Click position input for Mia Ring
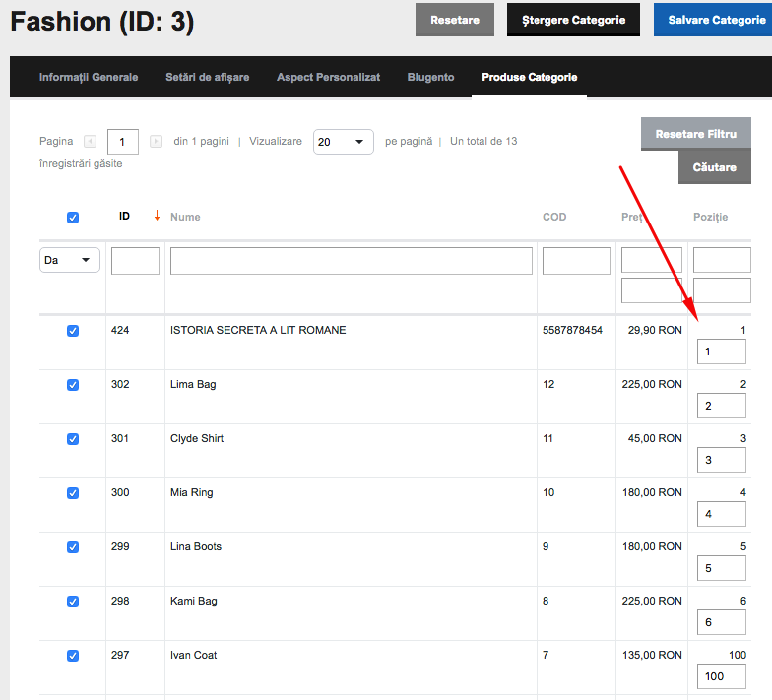Screen dimensions: 772x700 pyautogui.click(x=721, y=514)
